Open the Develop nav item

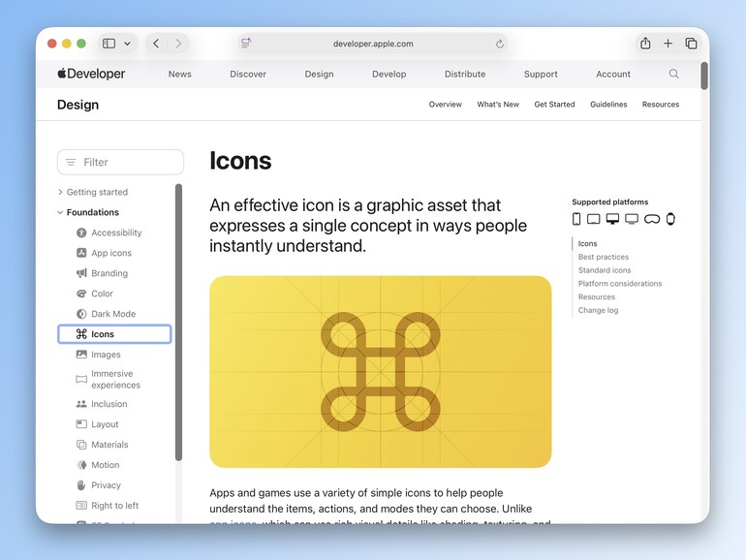(x=389, y=75)
